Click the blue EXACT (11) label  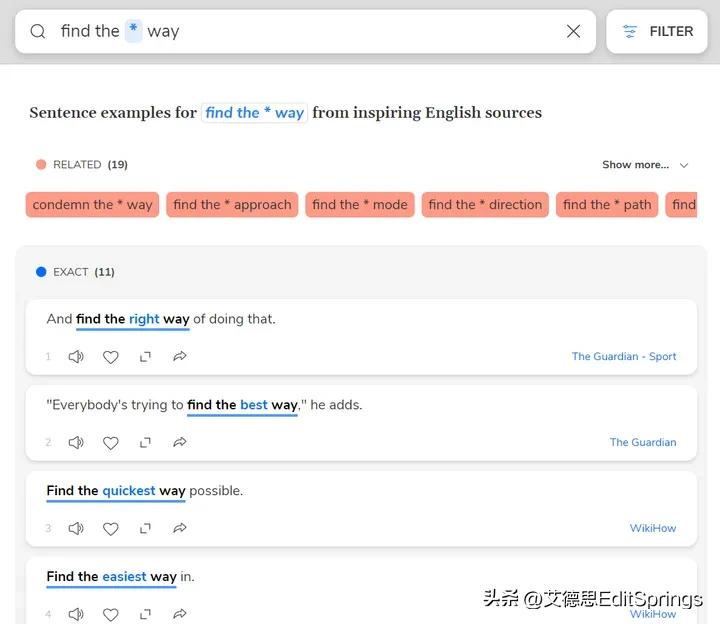point(75,272)
